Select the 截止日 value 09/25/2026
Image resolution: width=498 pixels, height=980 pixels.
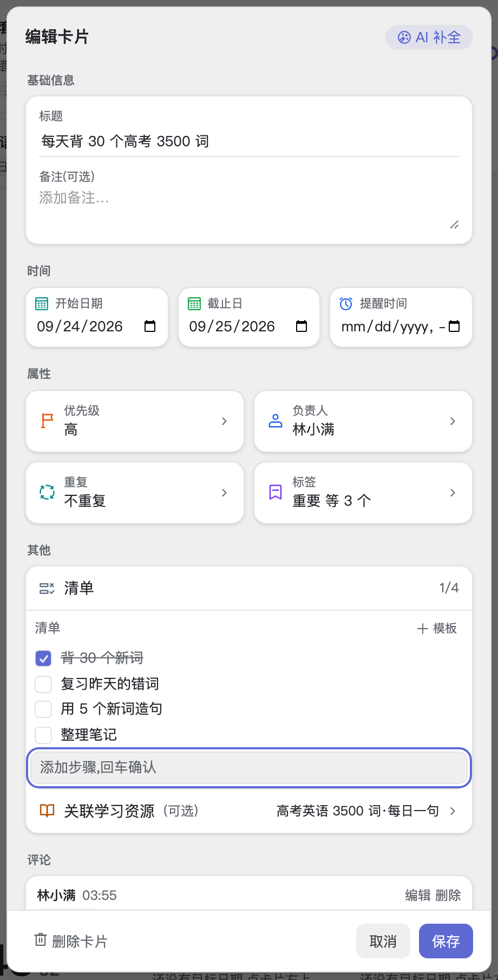(232, 326)
